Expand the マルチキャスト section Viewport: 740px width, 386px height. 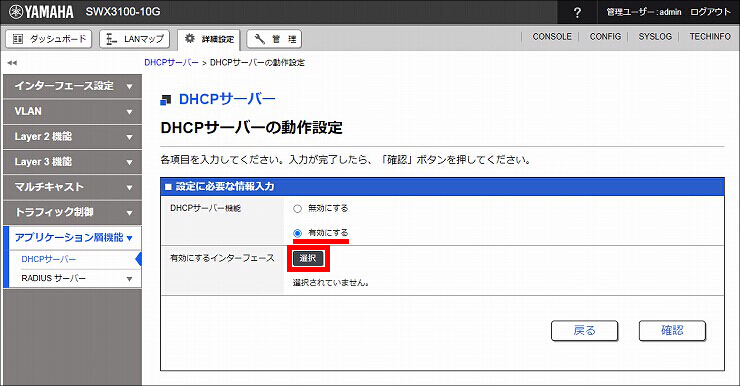point(72,187)
